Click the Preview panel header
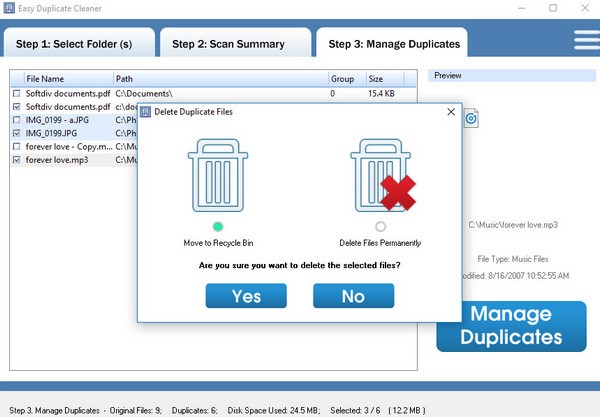 [x=512, y=75]
